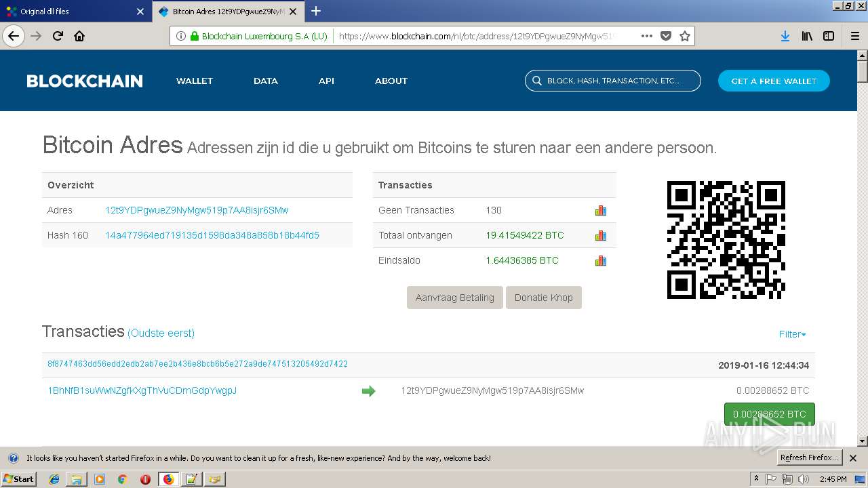This screenshot has width=868, height=488.
Task: Open the DATA menu item
Action: pyautogui.click(x=266, y=81)
